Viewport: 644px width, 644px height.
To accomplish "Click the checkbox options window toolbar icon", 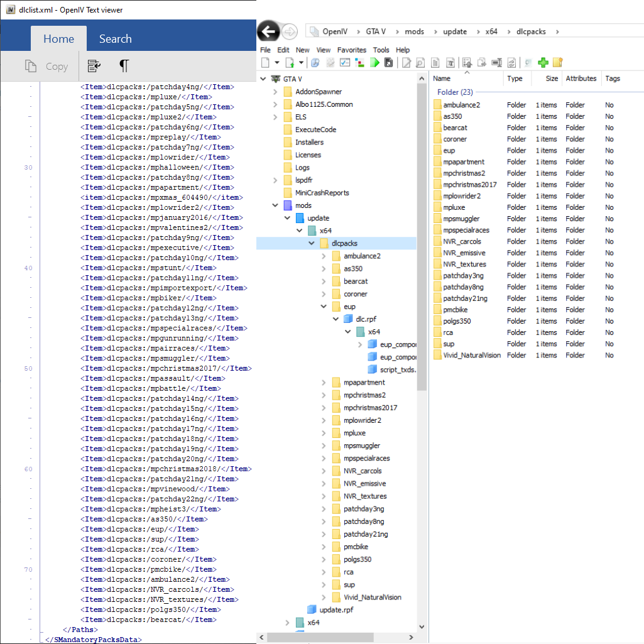I will click(x=345, y=63).
